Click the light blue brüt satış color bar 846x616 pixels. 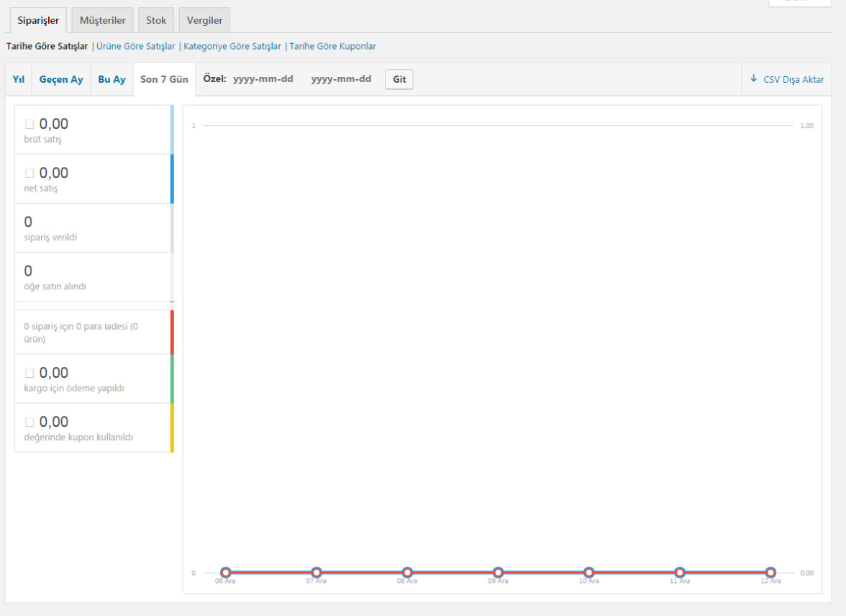click(x=172, y=130)
